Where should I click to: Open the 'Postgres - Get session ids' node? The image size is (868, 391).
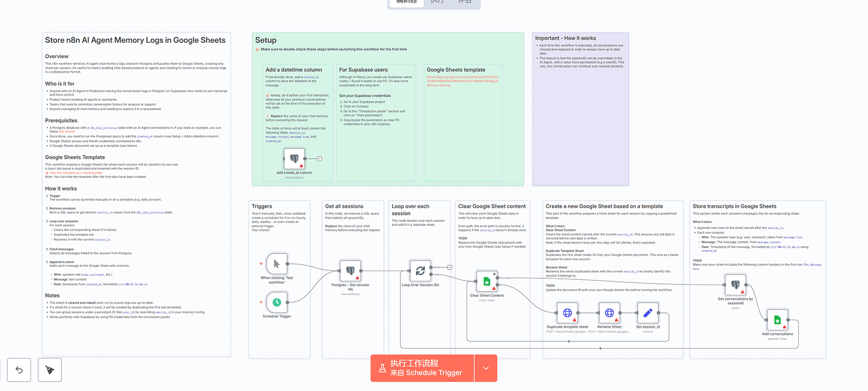pos(350,270)
